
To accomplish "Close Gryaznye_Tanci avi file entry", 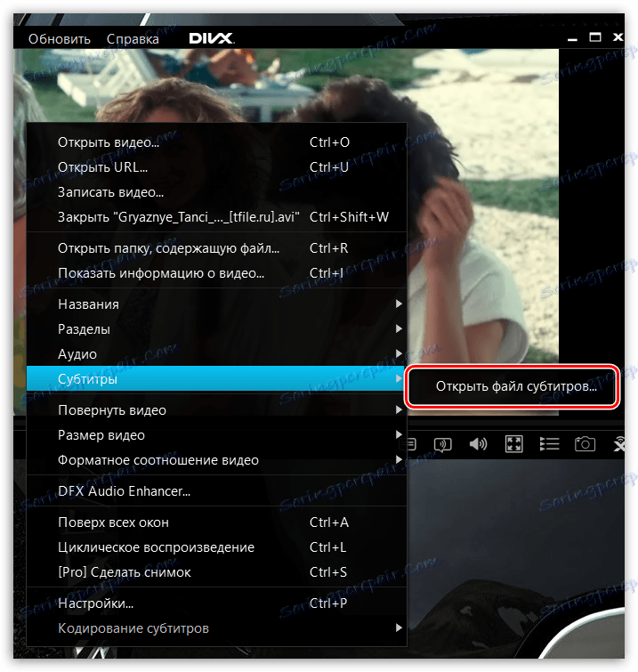I will point(216,217).
